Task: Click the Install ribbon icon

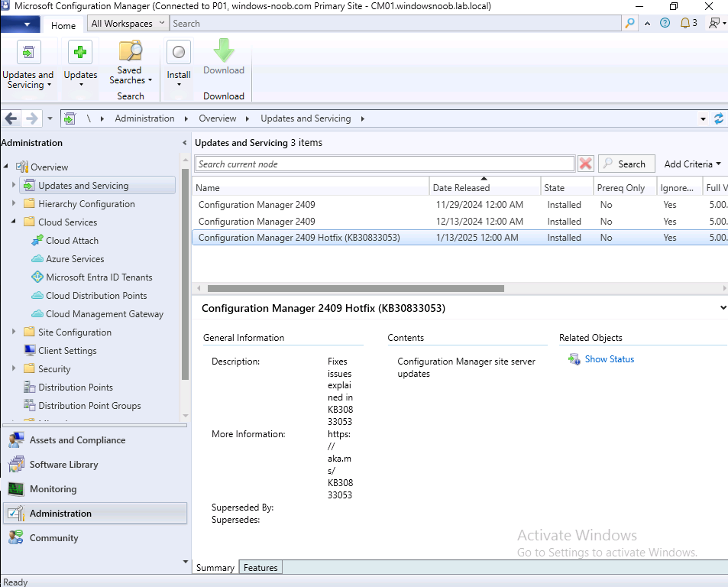Action: pos(179,52)
